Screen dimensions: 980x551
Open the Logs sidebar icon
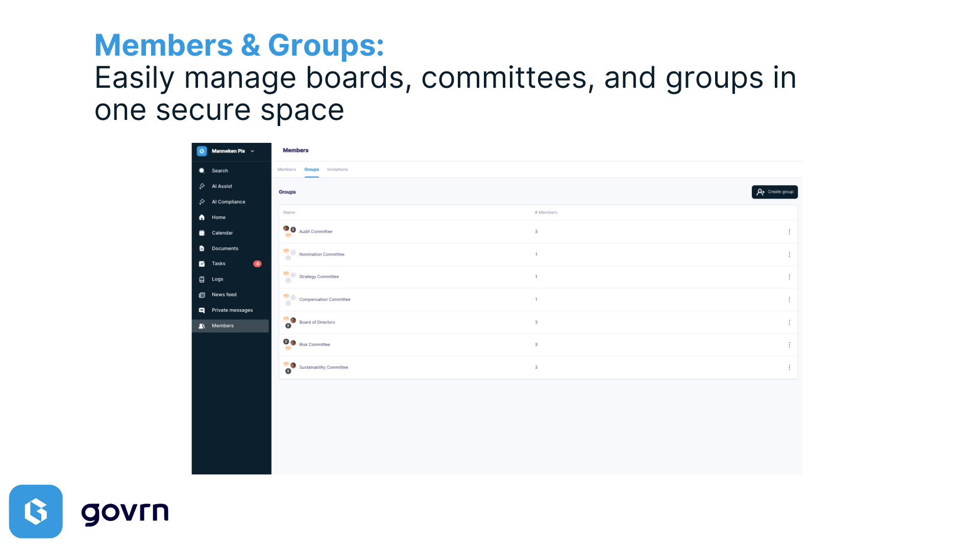click(202, 280)
